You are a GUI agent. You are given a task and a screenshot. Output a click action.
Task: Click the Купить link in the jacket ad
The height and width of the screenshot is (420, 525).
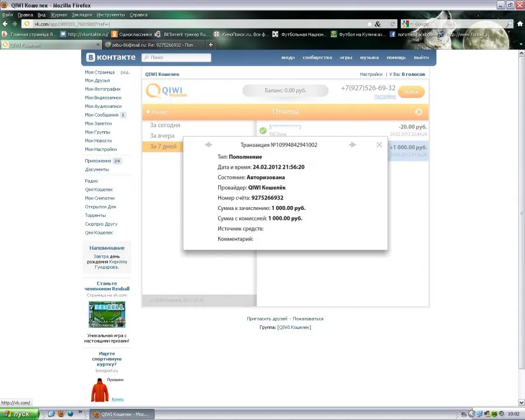point(117,399)
